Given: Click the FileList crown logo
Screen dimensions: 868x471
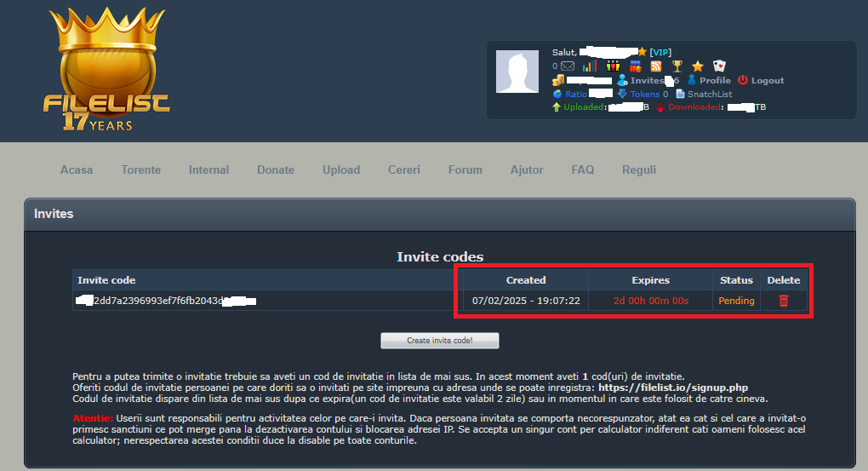Looking at the screenshot, I should coord(106,70).
